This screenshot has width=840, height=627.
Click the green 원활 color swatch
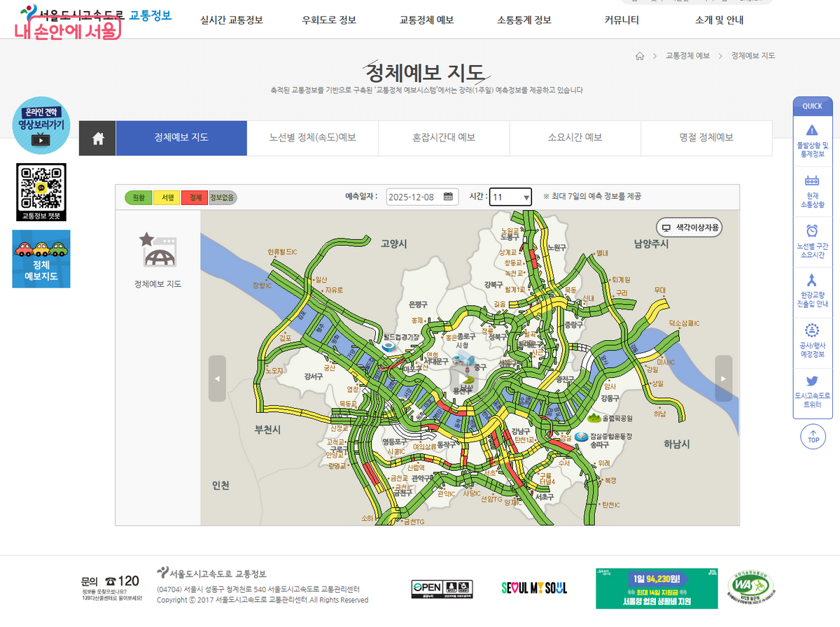click(136, 197)
